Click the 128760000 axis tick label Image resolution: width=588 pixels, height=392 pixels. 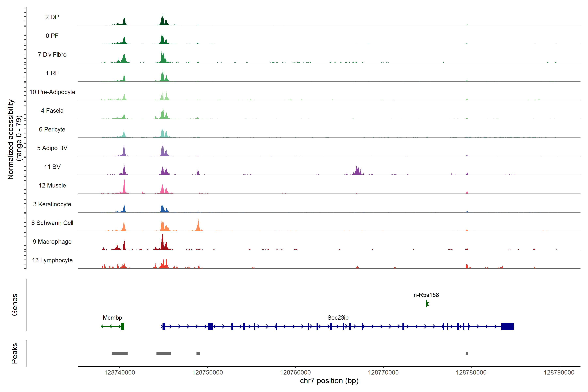(x=295, y=372)
